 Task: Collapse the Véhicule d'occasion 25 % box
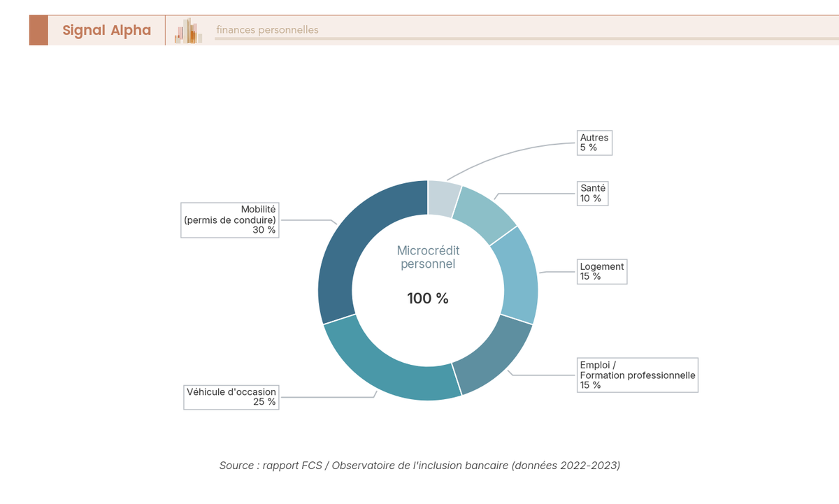point(231,397)
